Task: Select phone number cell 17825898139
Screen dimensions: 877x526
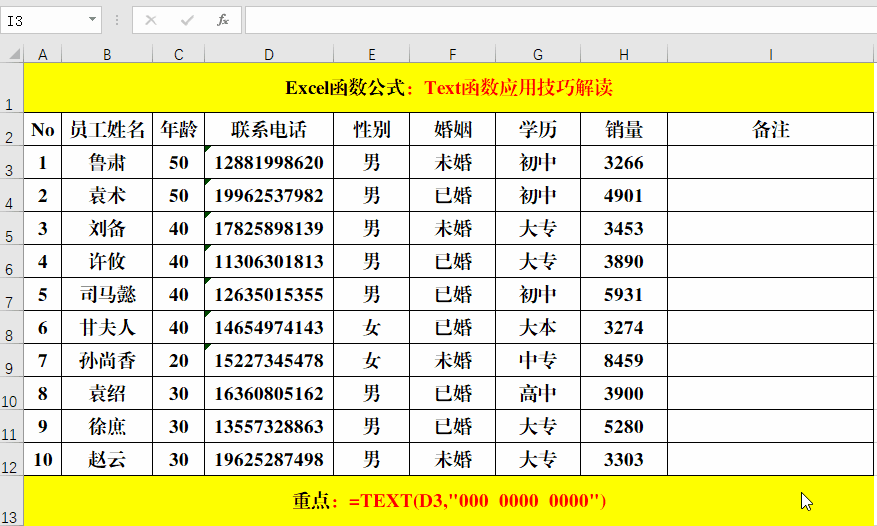Action: (269, 228)
